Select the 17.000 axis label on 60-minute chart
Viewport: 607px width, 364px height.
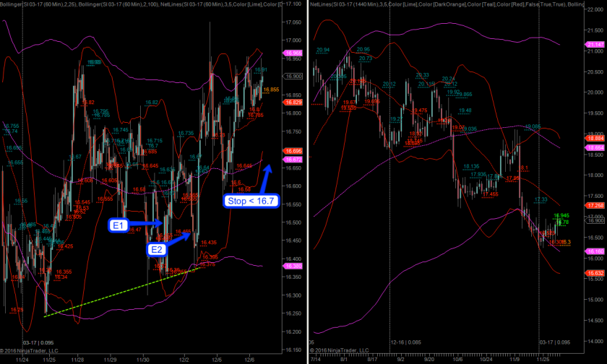(x=293, y=40)
